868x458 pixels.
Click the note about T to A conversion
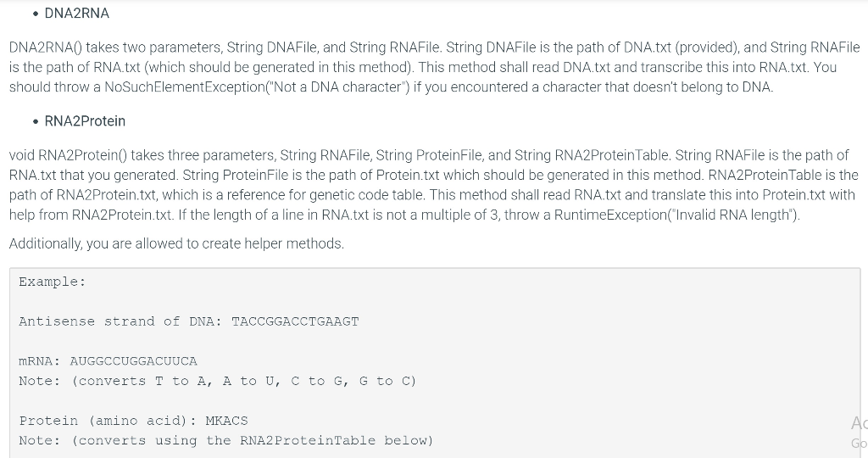(x=218, y=381)
